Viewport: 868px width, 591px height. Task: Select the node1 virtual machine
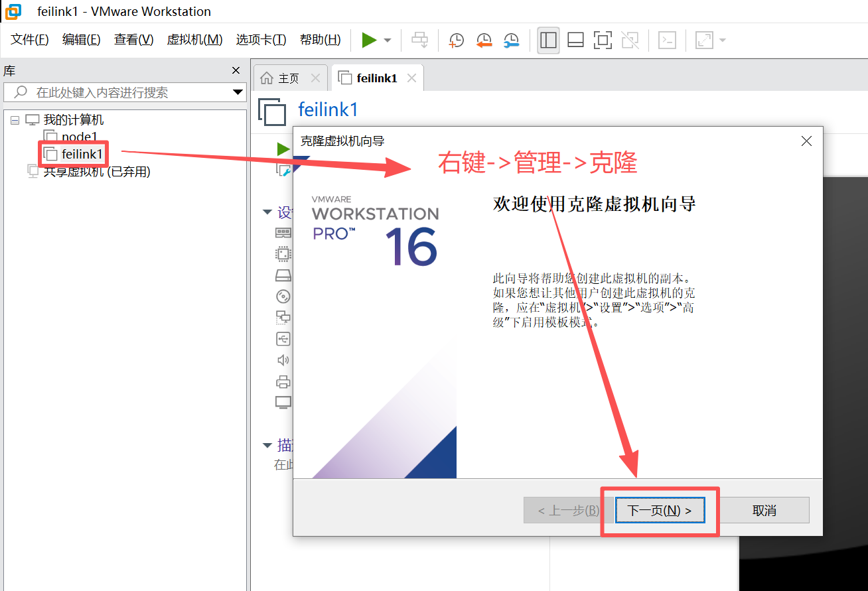click(x=79, y=137)
